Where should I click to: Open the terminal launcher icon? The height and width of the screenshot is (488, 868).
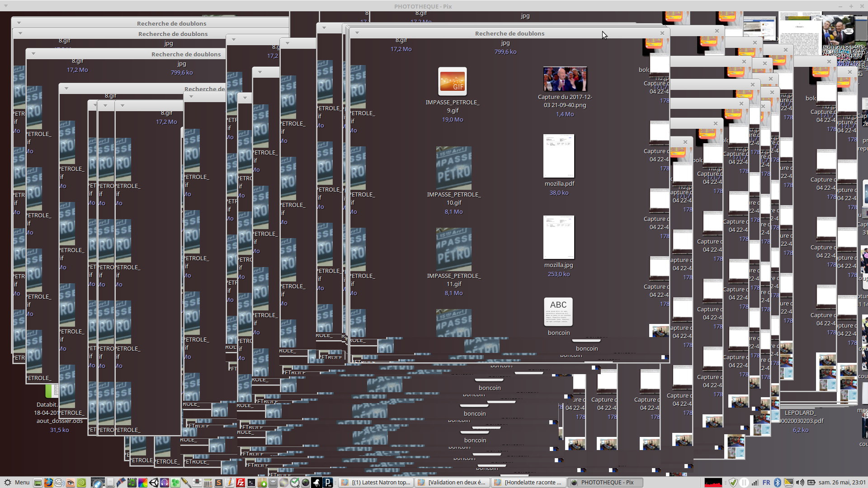[251, 483]
